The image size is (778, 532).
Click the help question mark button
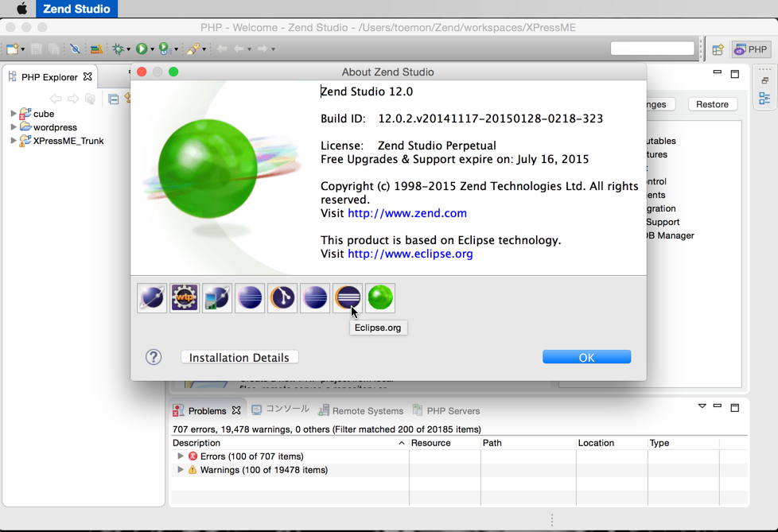click(x=154, y=357)
